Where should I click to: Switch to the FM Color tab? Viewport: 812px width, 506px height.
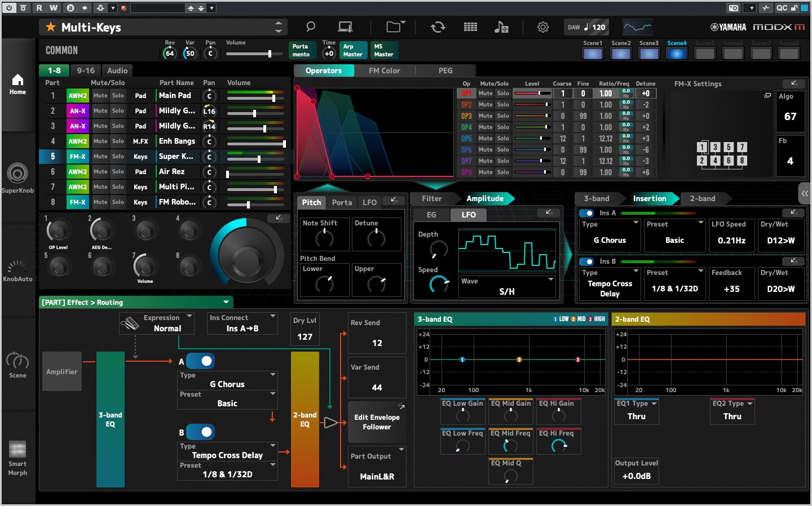pos(384,70)
